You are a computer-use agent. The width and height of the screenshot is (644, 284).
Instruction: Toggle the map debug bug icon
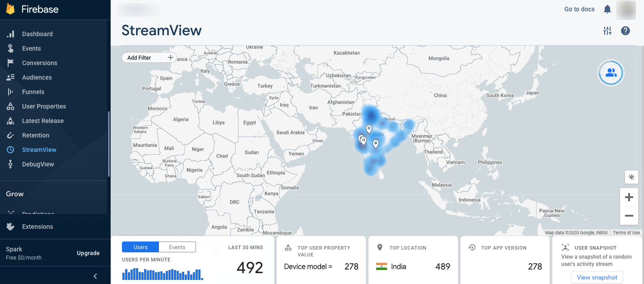(631, 177)
